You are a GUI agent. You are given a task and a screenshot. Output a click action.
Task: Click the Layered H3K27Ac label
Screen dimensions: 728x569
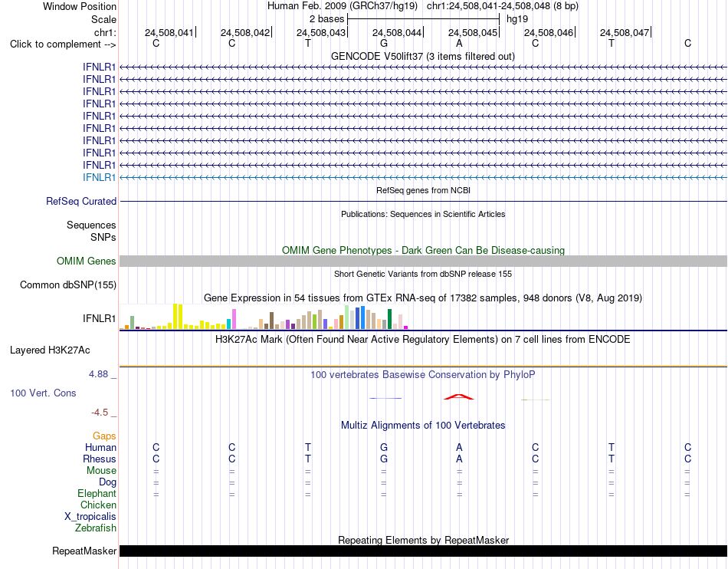[50, 350]
